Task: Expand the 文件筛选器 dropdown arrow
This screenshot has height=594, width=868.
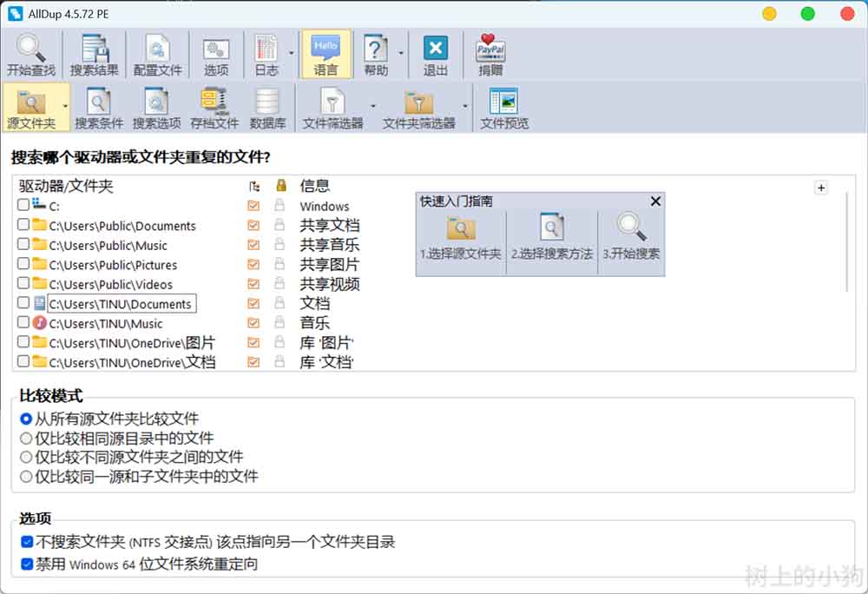Action: [373, 107]
